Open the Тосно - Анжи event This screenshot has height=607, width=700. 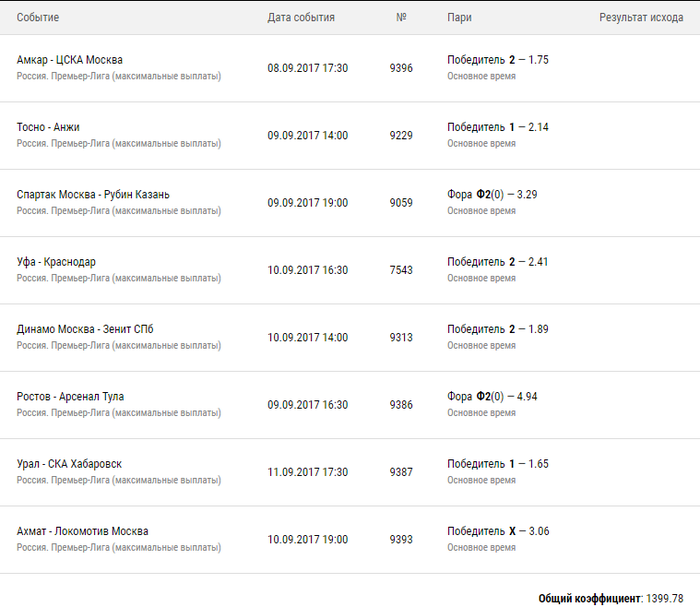(48, 127)
